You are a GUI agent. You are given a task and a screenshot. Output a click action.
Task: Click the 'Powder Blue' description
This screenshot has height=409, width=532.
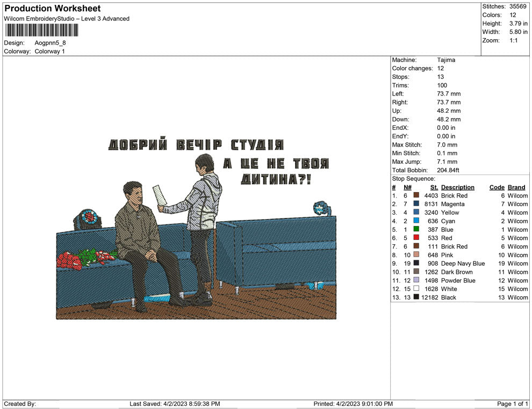click(x=458, y=280)
